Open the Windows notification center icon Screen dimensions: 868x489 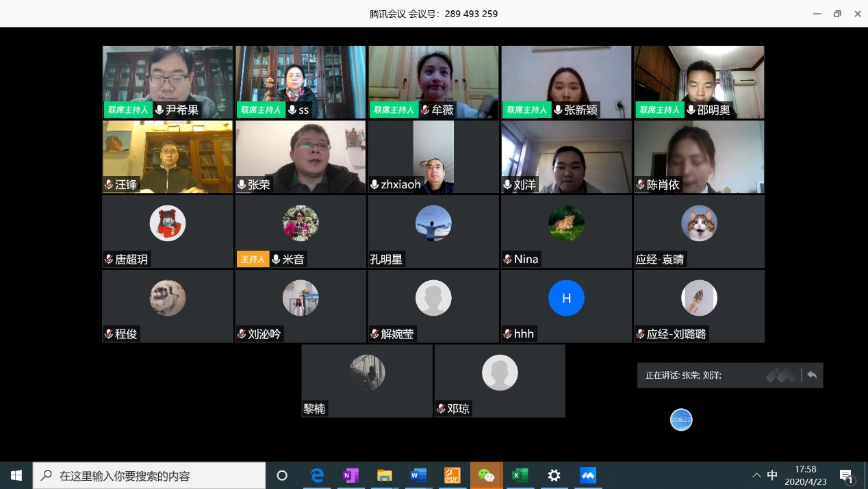[x=847, y=475]
